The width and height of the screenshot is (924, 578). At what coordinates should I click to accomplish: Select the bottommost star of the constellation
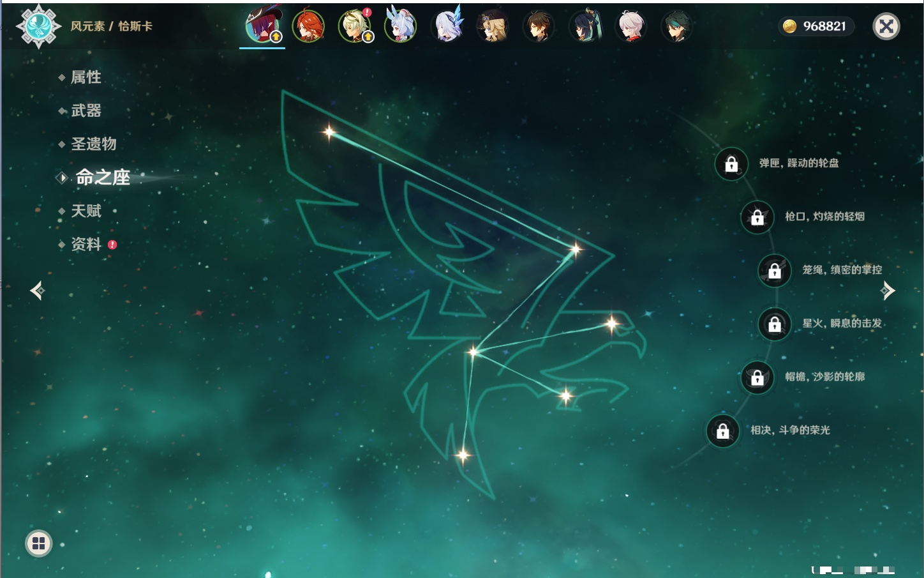(463, 455)
